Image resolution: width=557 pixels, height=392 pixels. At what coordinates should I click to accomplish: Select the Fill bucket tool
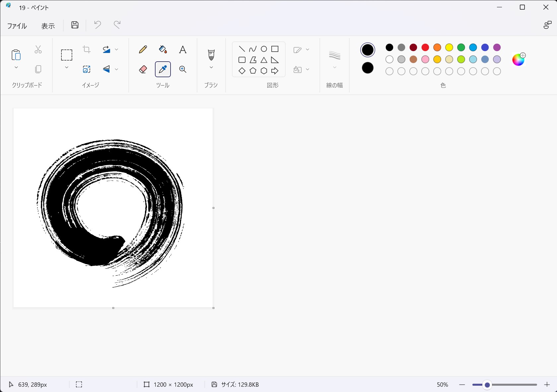tap(163, 50)
